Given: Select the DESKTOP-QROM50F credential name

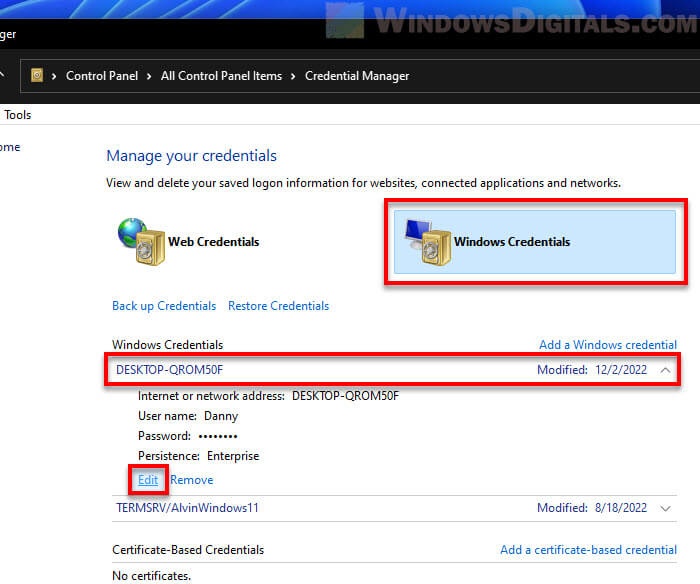Looking at the screenshot, I should pos(169,370).
